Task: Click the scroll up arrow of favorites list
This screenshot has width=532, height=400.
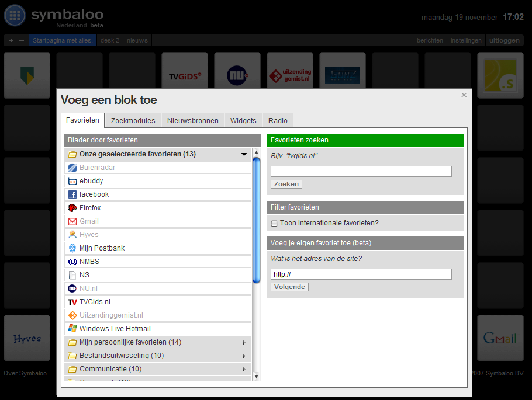Action: pos(257,152)
